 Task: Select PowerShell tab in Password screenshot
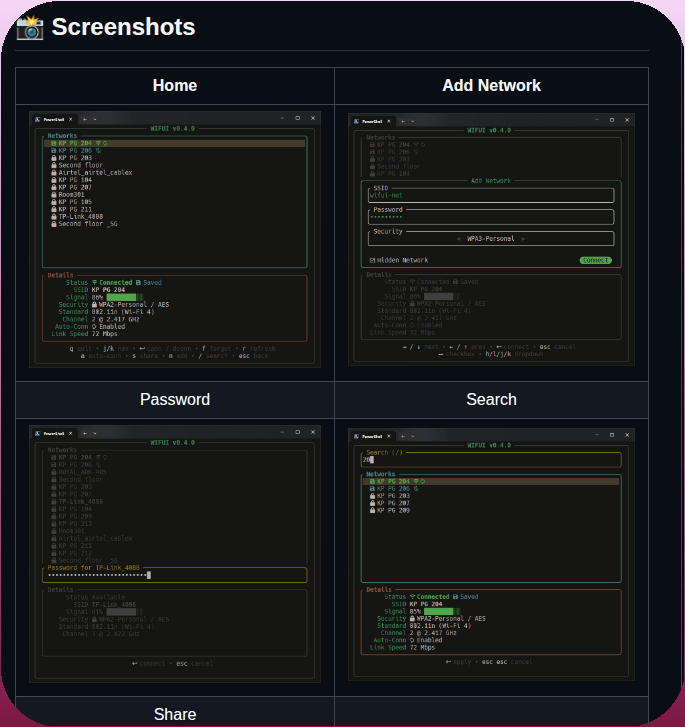click(x=54, y=434)
